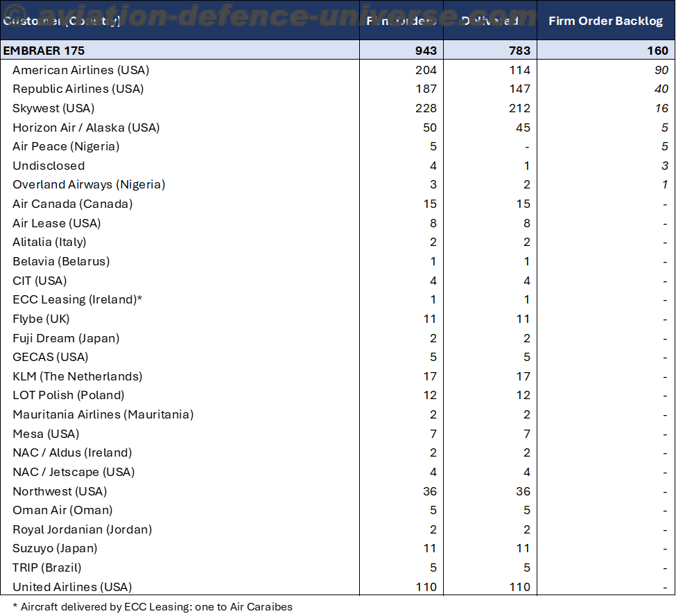This screenshot has height=616, width=676.
Task: Select 'United Airlines (USA)' customer cell
Action: click(x=72, y=587)
